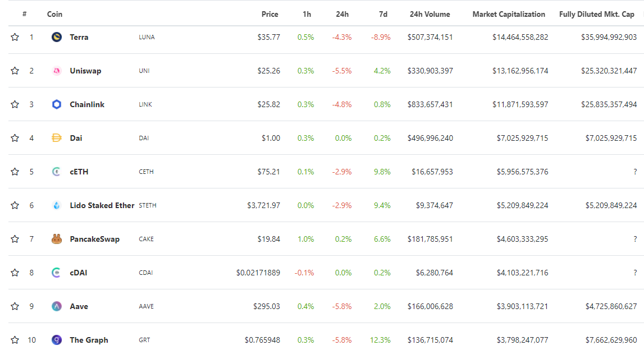Click Terra's 7d change -8.9%
The height and width of the screenshot is (350, 644).
point(381,37)
